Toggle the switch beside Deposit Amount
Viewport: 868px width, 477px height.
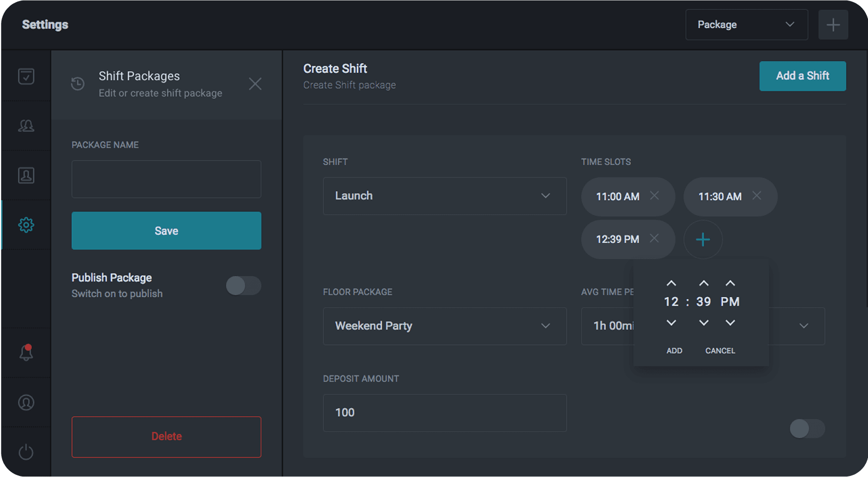pos(807,428)
